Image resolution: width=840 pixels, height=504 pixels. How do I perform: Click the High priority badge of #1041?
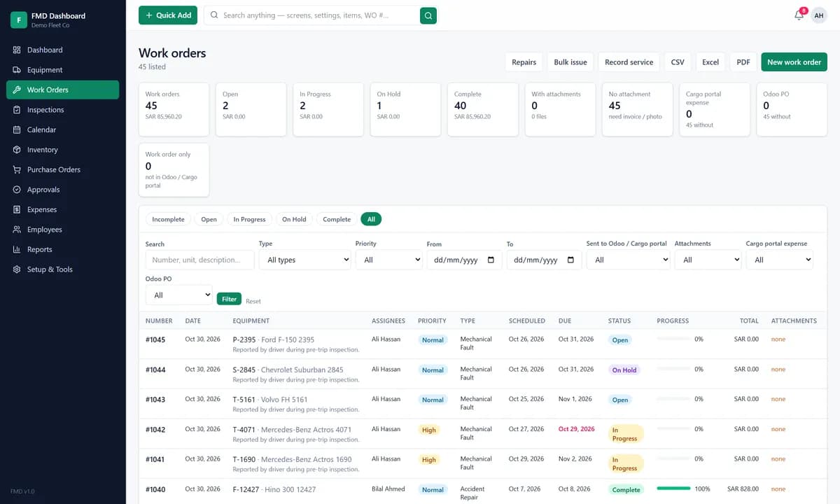click(x=429, y=460)
